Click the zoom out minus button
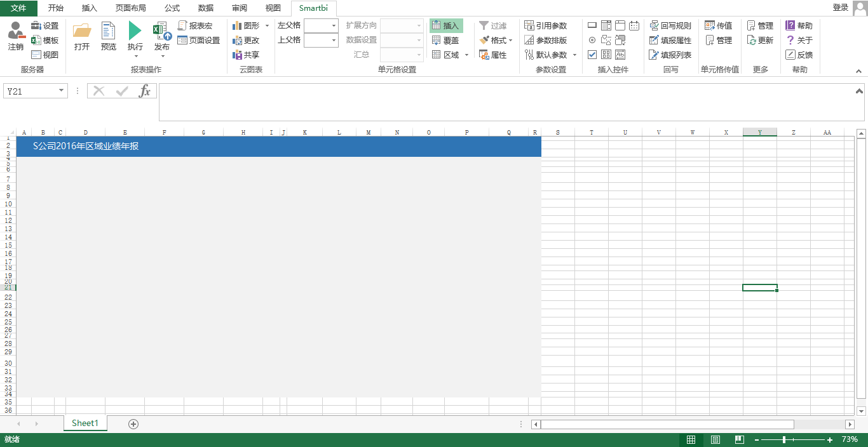 (757, 439)
